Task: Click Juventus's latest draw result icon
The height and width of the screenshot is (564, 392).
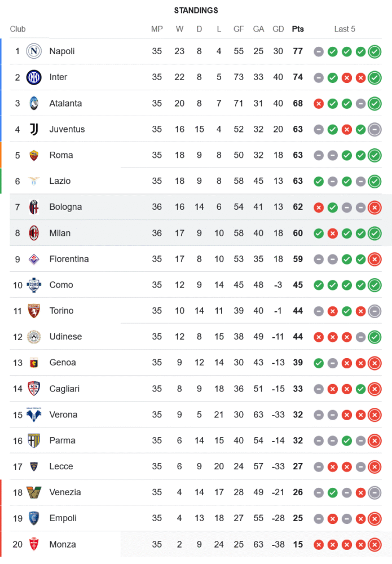Action: coord(375,129)
